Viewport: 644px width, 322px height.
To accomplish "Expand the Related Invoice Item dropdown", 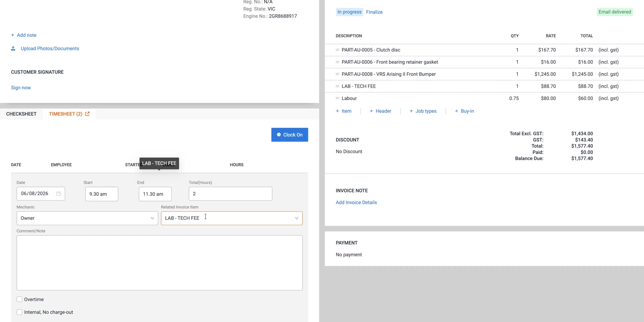I will [232, 218].
